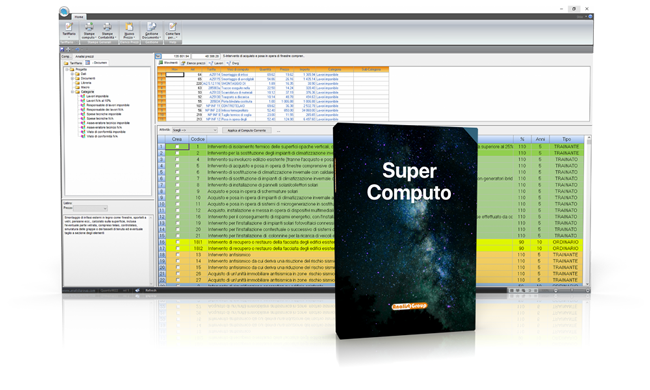The height and width of the screenshot is (390, 650).
Task: Tick Crea checkbox for codice 4
Action: pos(177,160)
